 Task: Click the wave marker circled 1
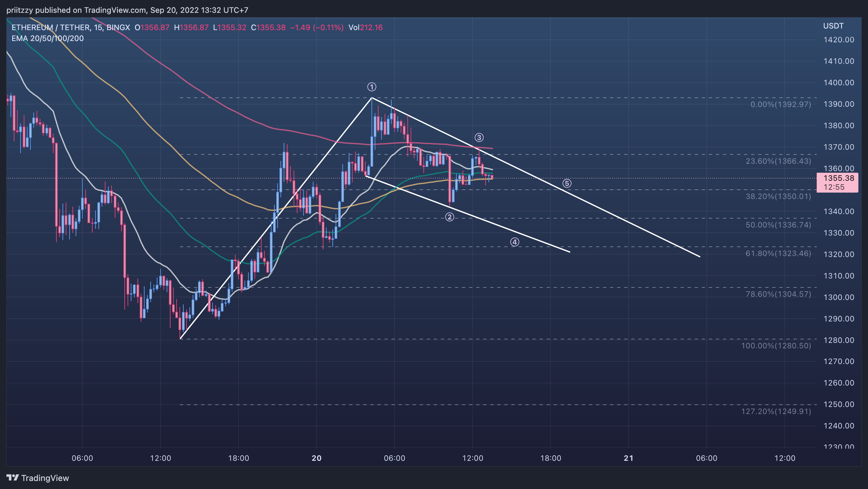pyautogui.click(x=372, y=87)
